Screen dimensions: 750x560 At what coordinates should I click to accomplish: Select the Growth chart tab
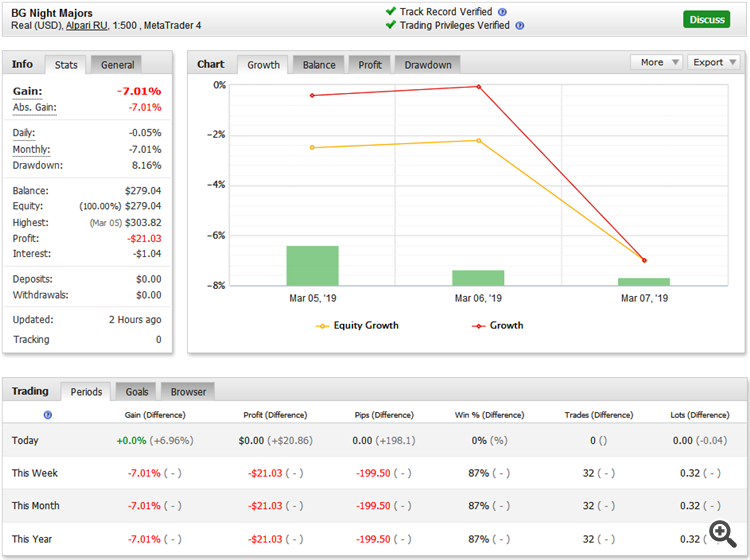263,65
